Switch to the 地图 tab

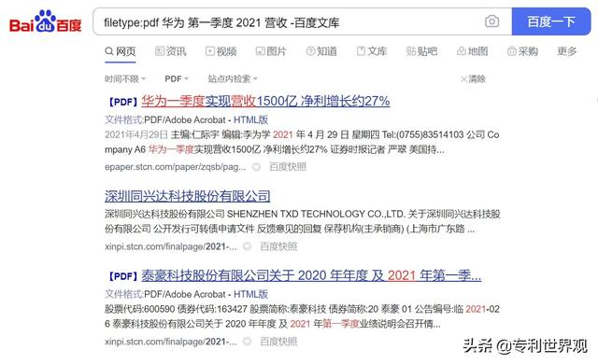(x=473, y=51)
